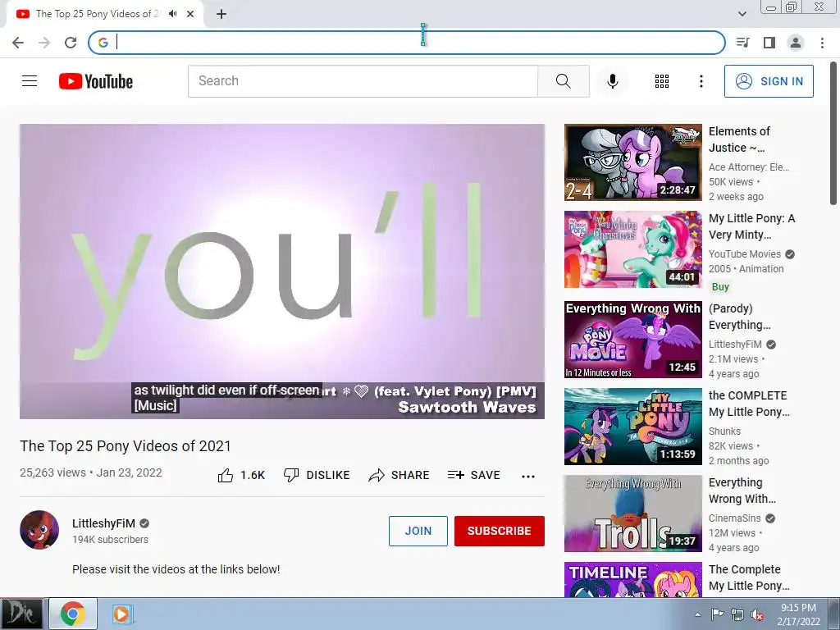This screenshot has width=840, height=630.
Task: Toggle Chrome side panel
Action: click(x=769, y=43)
